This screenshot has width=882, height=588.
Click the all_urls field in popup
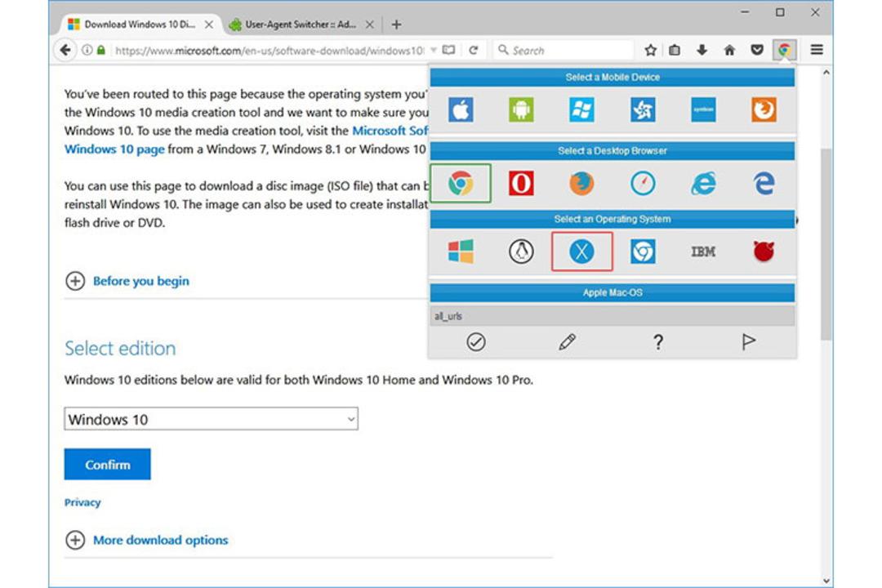pyautogui.click(x=612, y=316)
